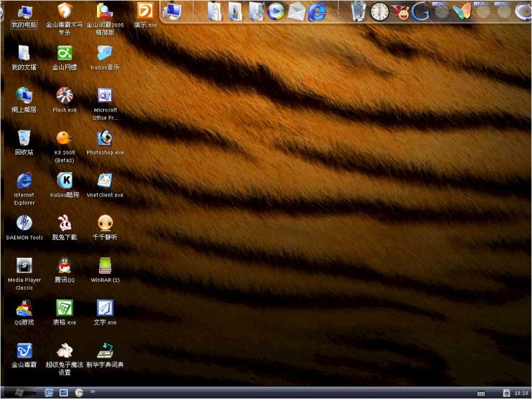Open Photoshop.exe desktop shortcut

104,138
